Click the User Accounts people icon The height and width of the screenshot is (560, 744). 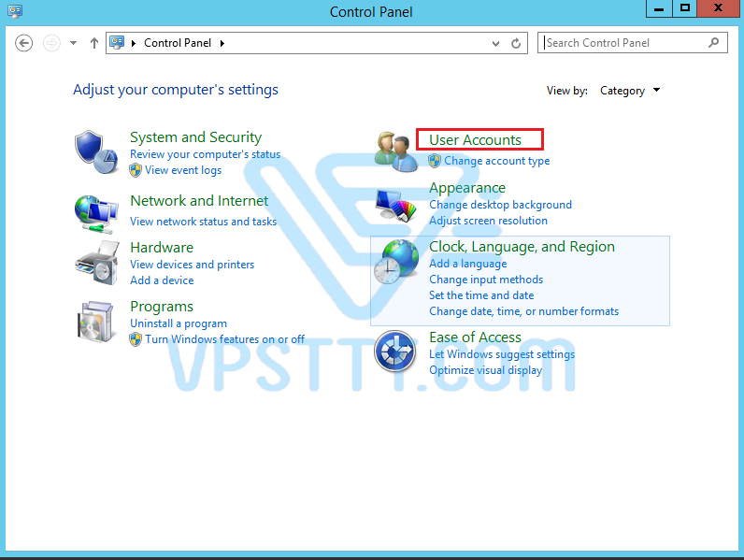click(395, 151)
